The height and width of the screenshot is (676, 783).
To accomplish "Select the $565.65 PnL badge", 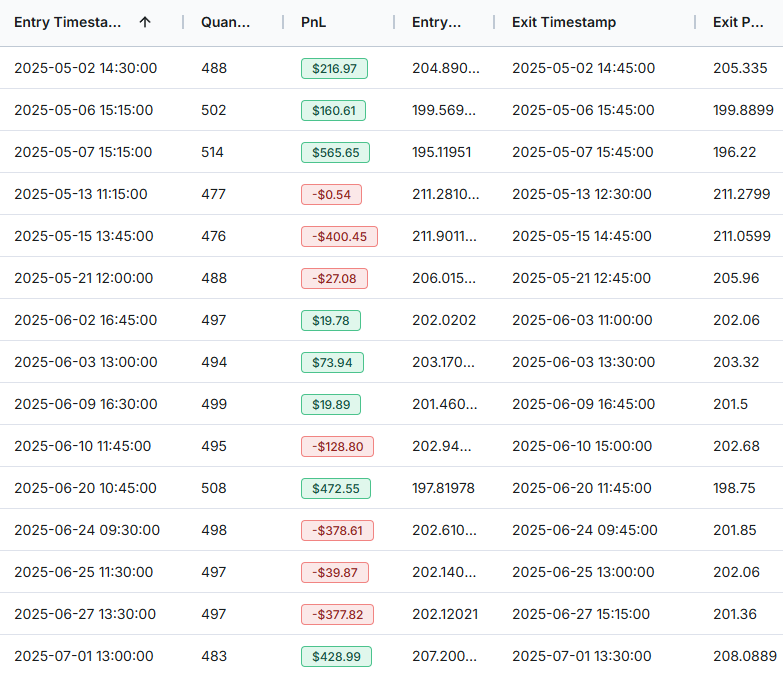I will (335, 152).
